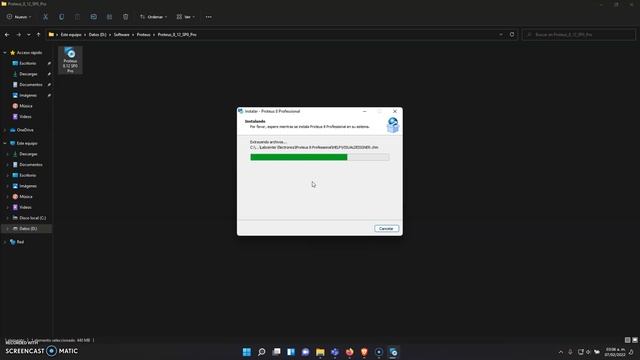The width and height of the screenshot is (640, 360).
Task: Expand the OneDrive tree node
Action: (x=5, y=130)
